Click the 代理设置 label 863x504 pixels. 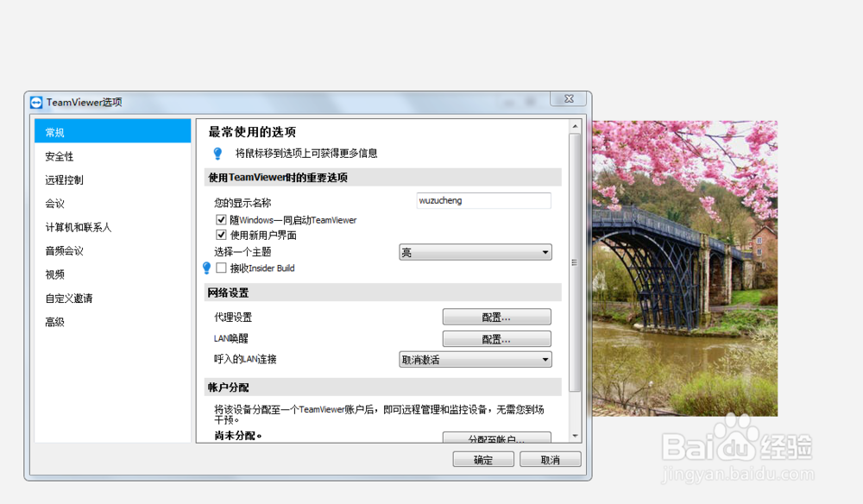233,318
